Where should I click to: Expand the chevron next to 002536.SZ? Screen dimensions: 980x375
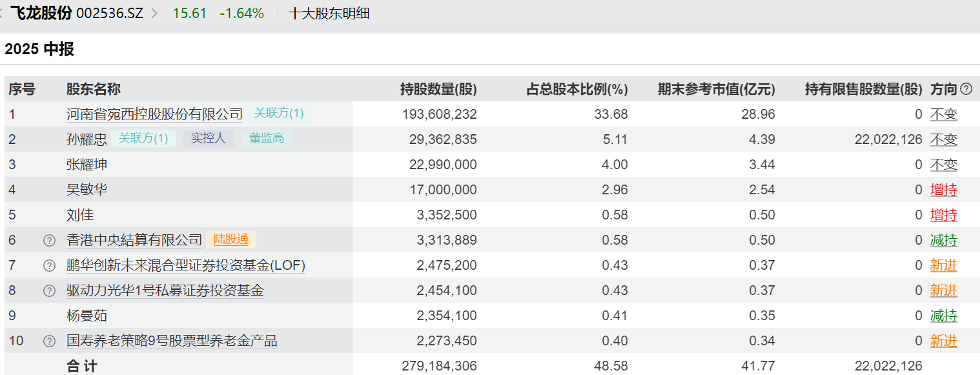pyautogui.click(x=154, y=12)
